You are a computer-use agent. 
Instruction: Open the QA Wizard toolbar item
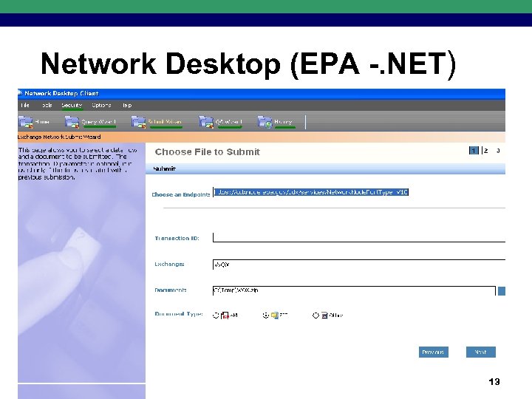[x=220, y=122]
